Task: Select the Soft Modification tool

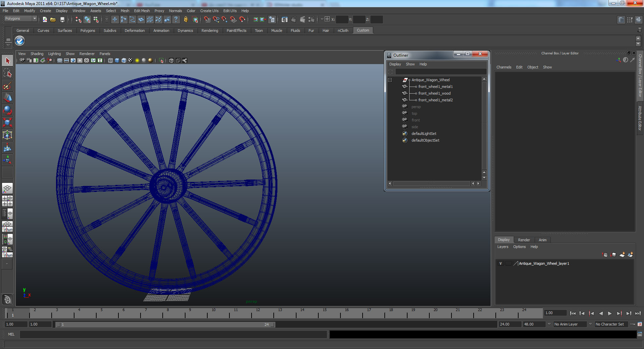Action: [x=7, y=147]
